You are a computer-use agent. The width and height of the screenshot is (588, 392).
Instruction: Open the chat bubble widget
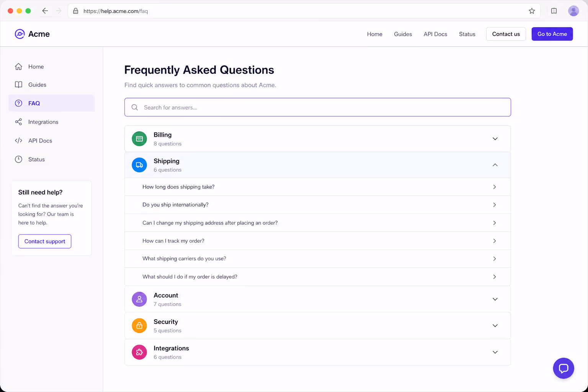(x=563, y=368)
